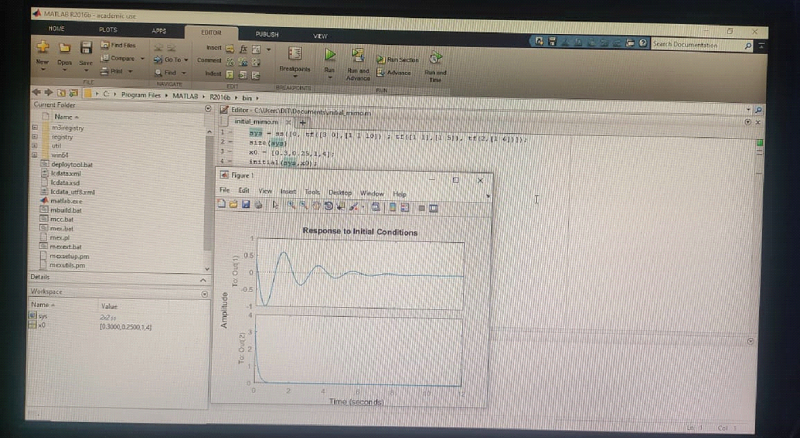
Task: Switch to the VIEW tab
Action: coord(320,36)
